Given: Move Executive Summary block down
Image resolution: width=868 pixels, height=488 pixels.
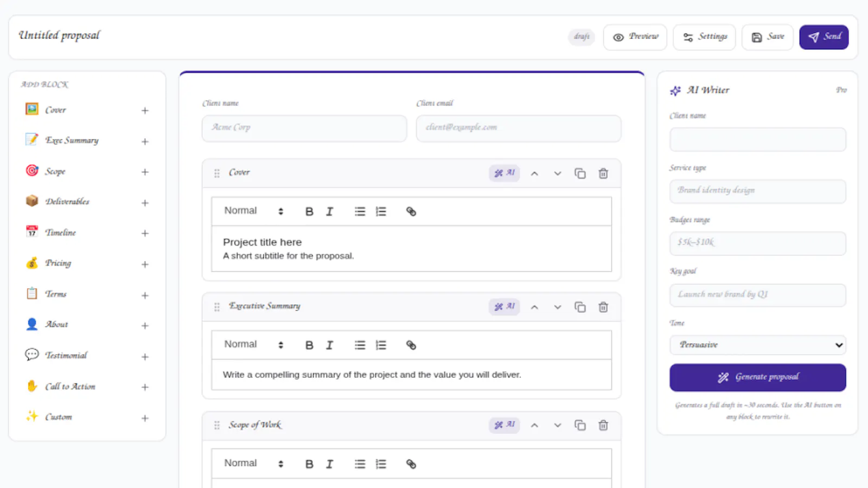Looking at the screenshot, I should [x=557, y=307].
